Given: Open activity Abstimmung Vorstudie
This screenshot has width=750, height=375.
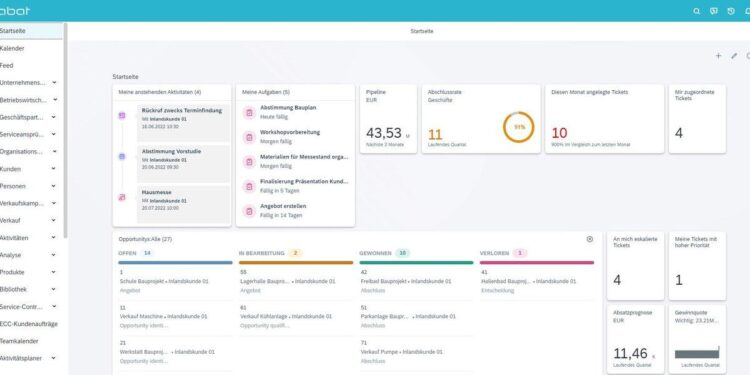Looking at the screenshot, I should pos(184,164).
